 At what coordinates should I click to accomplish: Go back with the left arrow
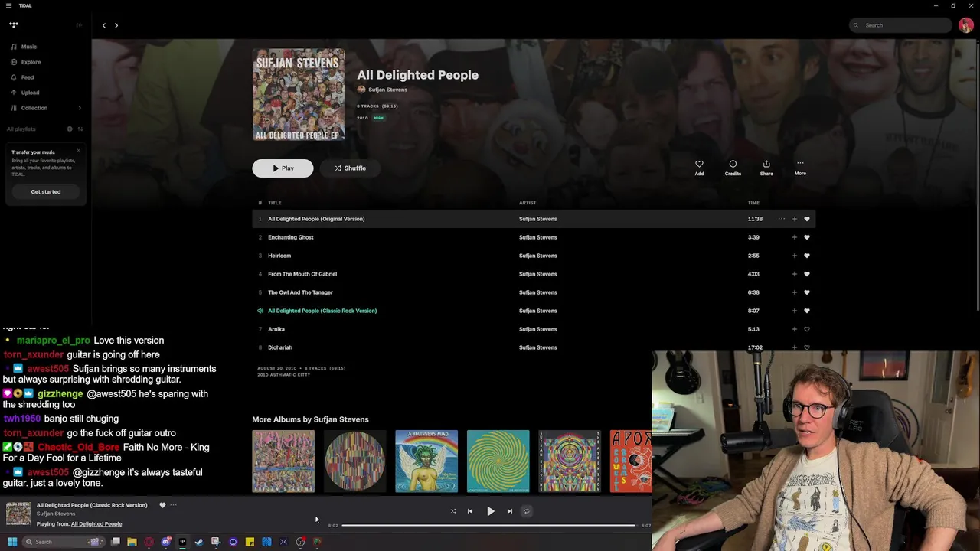[104, 25]
